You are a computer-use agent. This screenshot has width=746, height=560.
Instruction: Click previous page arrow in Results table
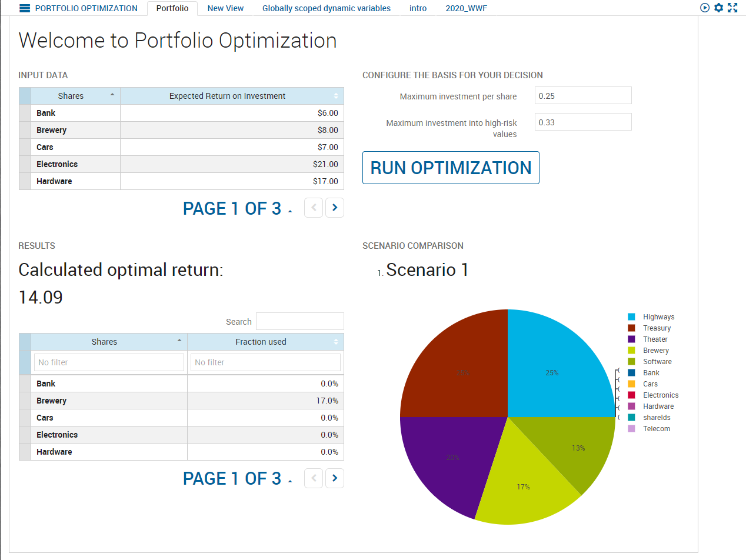click(x=314, y=478)
